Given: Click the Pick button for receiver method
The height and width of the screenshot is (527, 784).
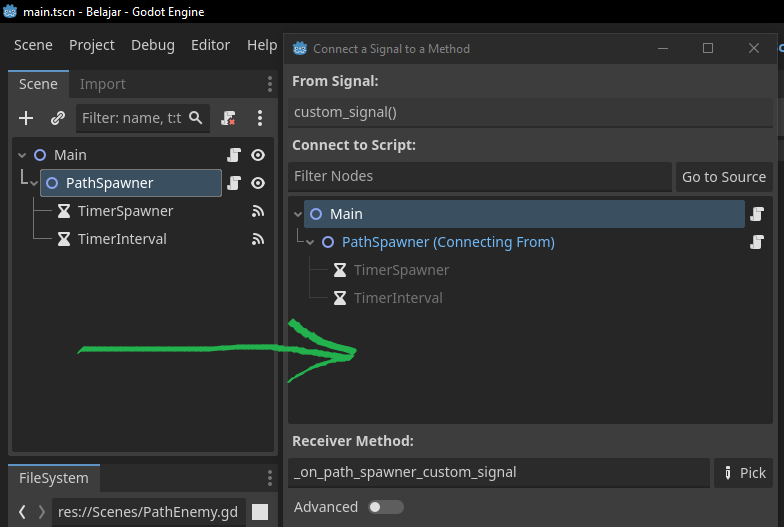Looking at the screenshot, I should point(744,472).
